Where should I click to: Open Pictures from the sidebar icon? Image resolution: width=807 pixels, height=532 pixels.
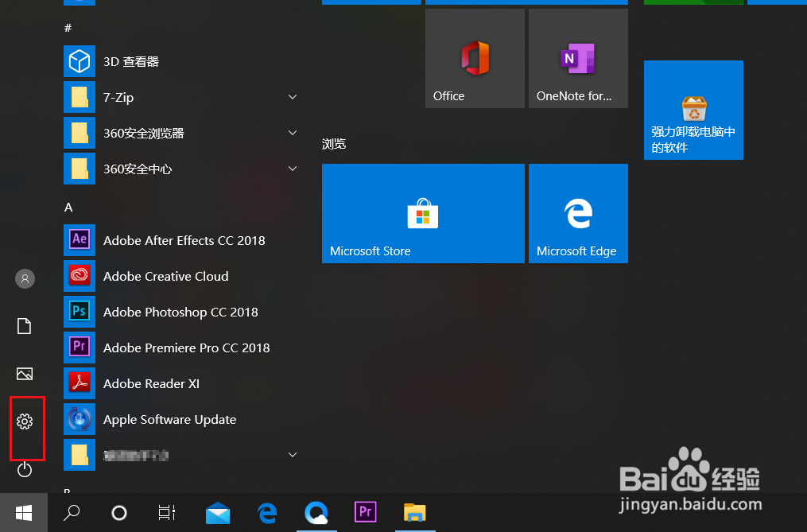coord(24,374)
